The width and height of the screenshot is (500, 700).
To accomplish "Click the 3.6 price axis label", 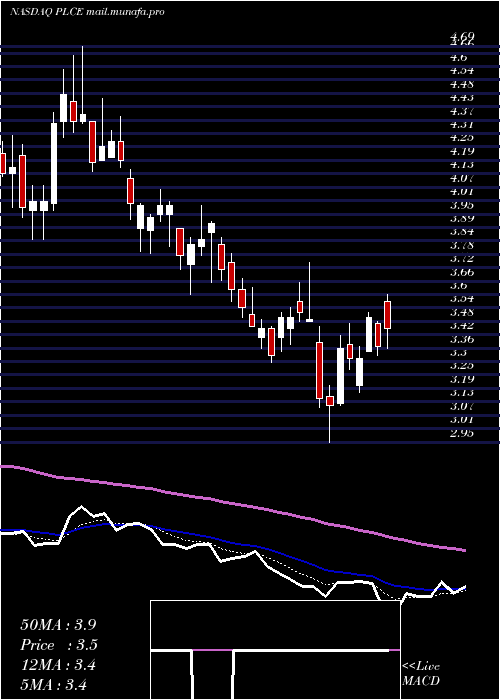I will point(458,285).
